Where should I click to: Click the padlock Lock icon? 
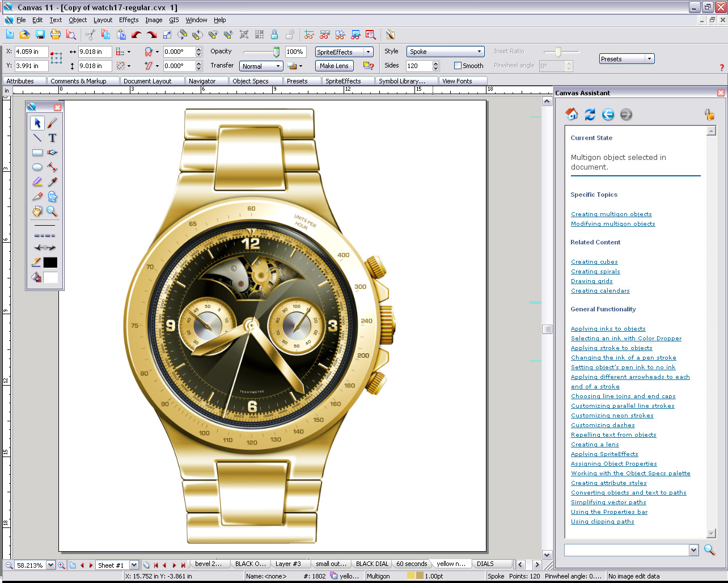pos(274,35)
